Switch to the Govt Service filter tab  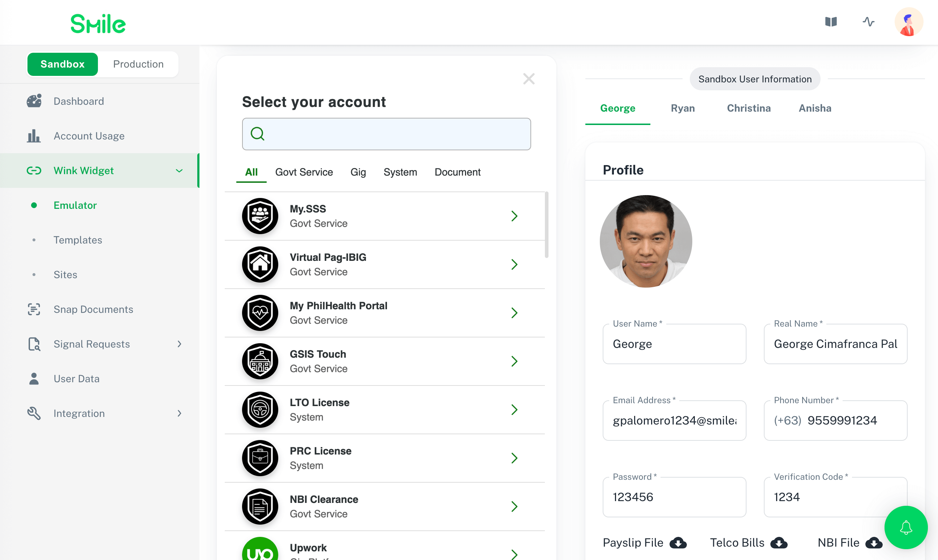point(304,172)
